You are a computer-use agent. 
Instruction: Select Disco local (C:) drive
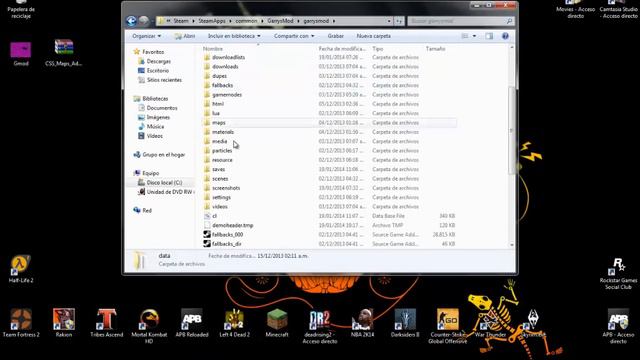point(164,183)
